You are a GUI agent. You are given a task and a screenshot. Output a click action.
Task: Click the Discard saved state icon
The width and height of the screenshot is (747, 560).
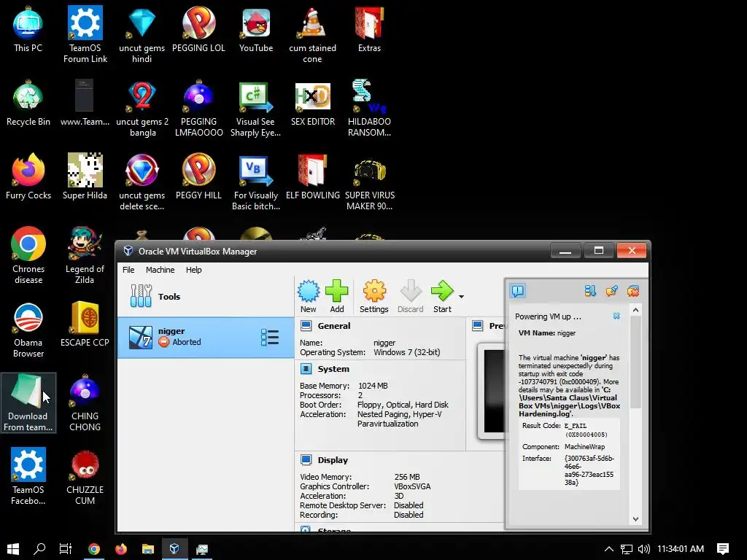(x=410, y=296)
